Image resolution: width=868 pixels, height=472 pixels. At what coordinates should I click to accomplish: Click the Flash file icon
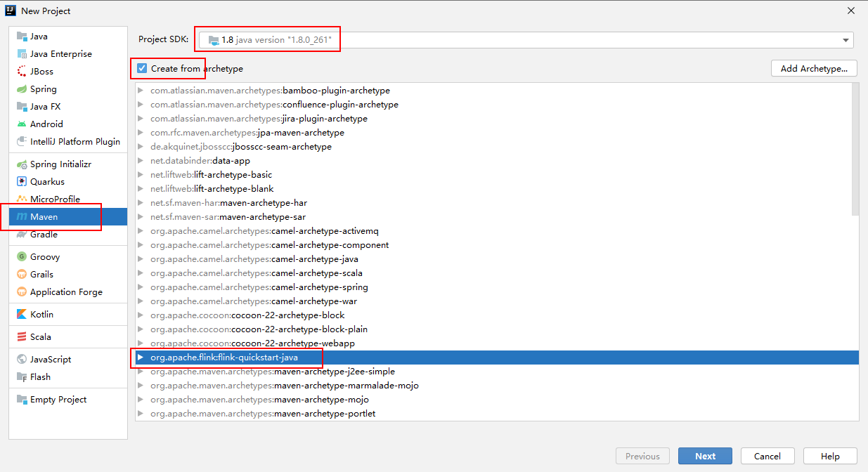(22, 377)
